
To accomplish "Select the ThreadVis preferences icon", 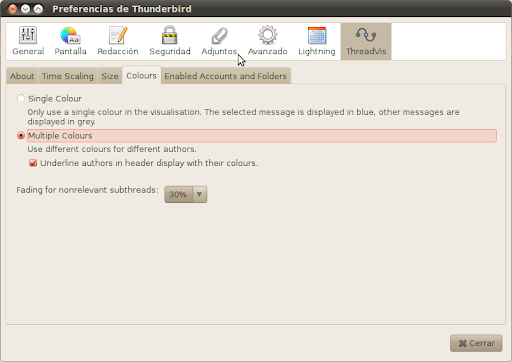I will pos(366,41).
